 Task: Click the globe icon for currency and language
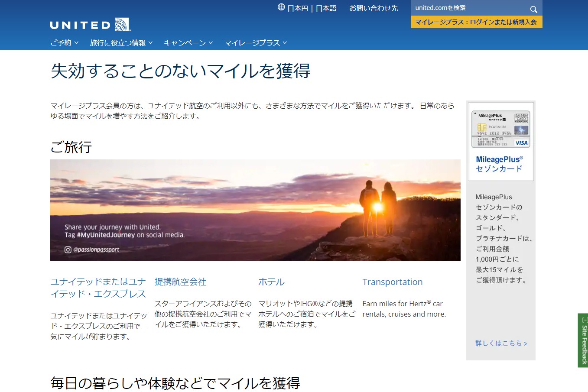[x=281, y=7]
